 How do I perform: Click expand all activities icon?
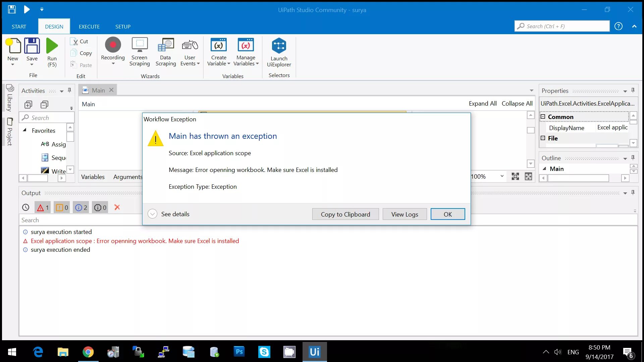[x=28, y=105]
